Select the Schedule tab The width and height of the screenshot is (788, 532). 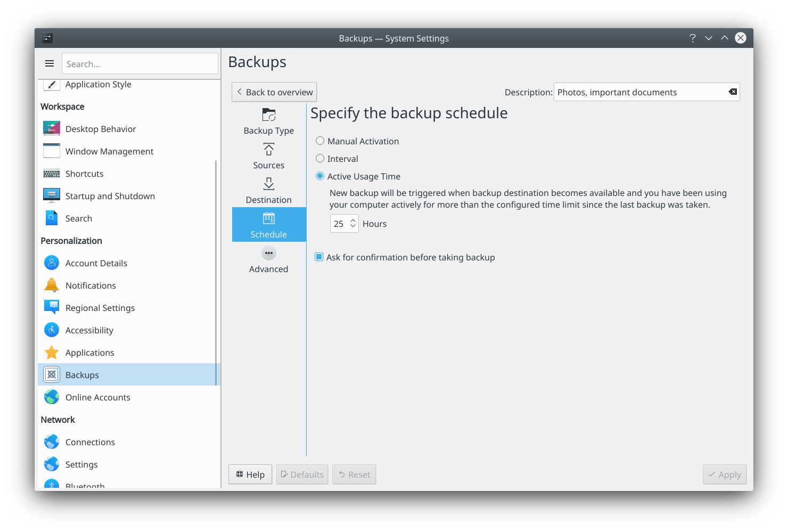tap(269, 225)
